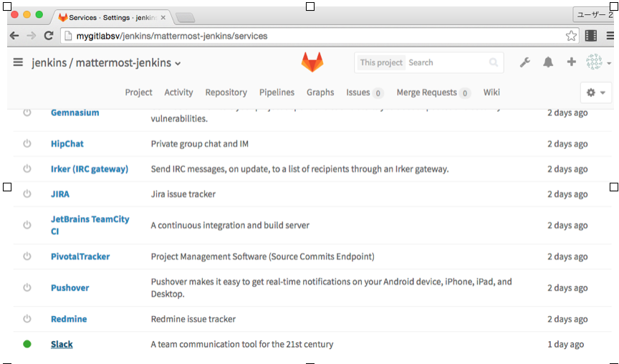Click the page icon in the address bar
The height and width of the screenshot is (364, 619).
[68, 36]
